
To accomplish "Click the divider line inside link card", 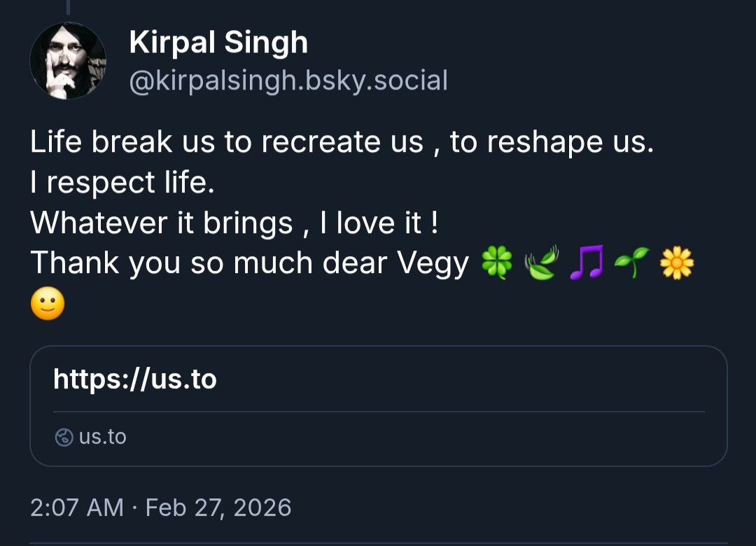I will click(x=378, y=412).
